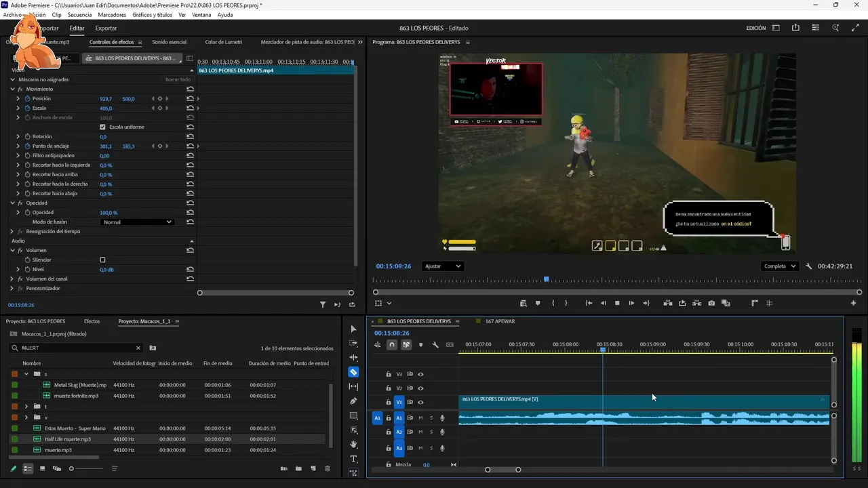Viewport: 868px width, 488px height.
Task: Select the Rectangle tool
Action: (353, 415)
